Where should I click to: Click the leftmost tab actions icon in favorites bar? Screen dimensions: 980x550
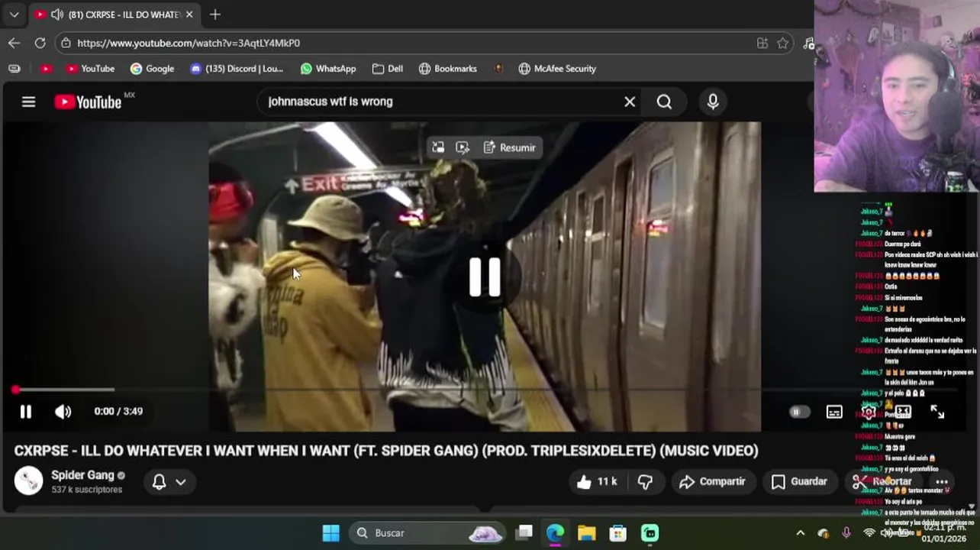tap(14, 69)
